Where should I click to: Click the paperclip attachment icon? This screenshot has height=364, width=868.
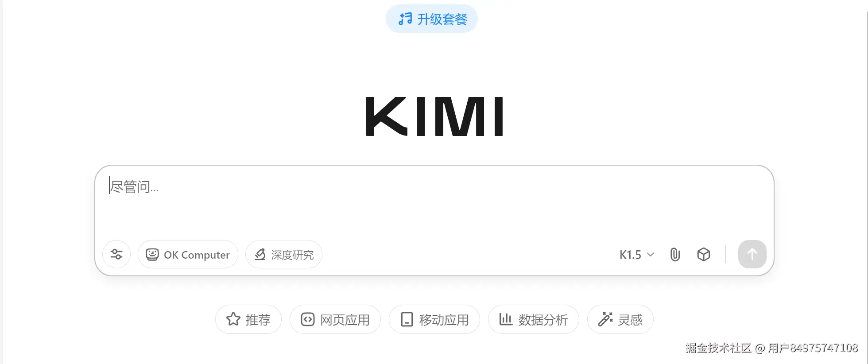tap(675, 255)
